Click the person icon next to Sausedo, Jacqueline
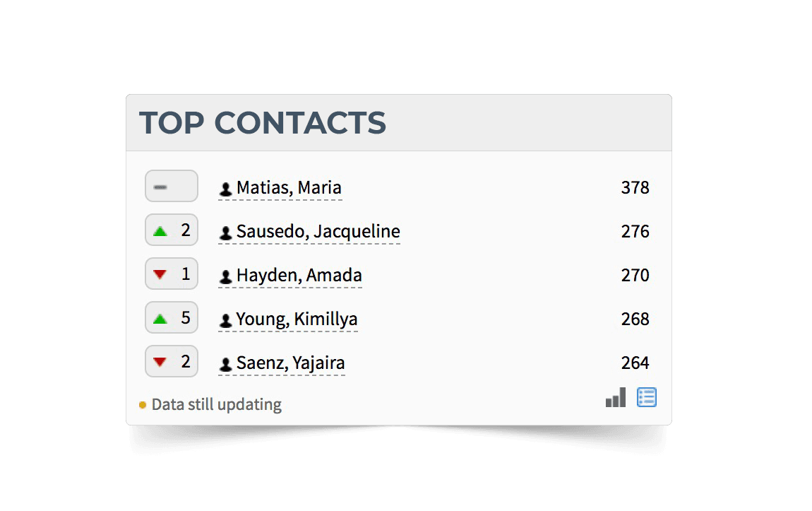Viewport: 812px width, 511px height. tap(225, 232)
